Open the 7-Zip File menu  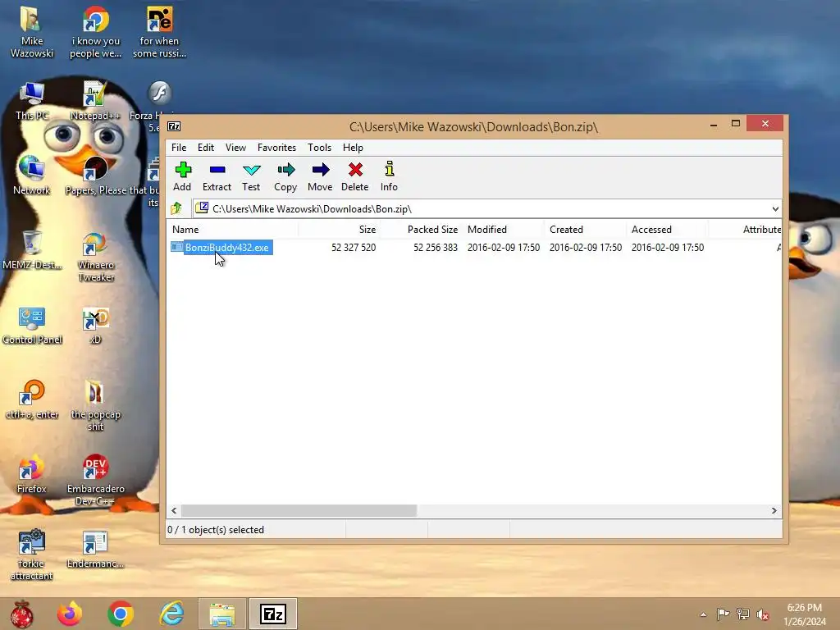pos(179,148)
